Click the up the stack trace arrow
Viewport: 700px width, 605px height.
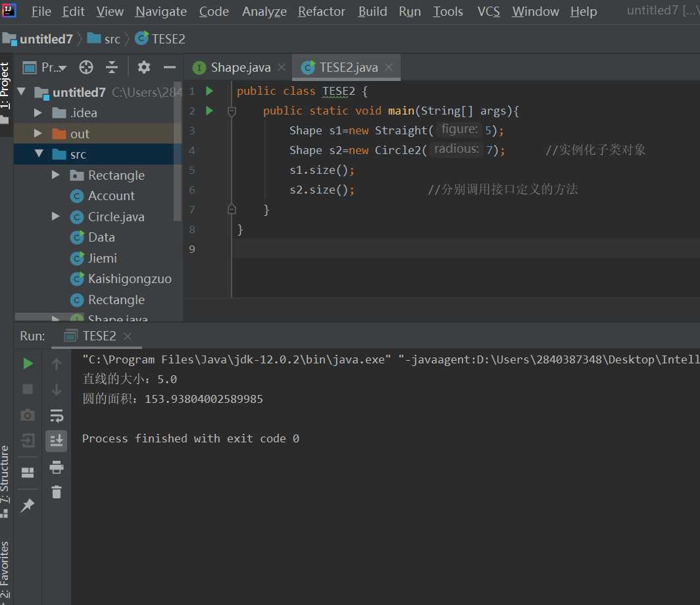pyautogui.click(x=57, y=363)
